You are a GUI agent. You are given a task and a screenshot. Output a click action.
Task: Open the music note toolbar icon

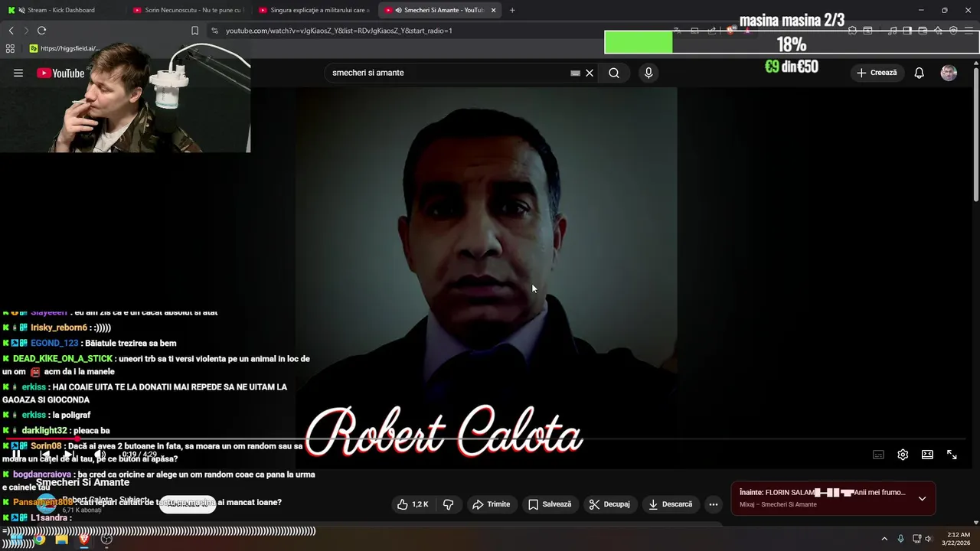893,31
